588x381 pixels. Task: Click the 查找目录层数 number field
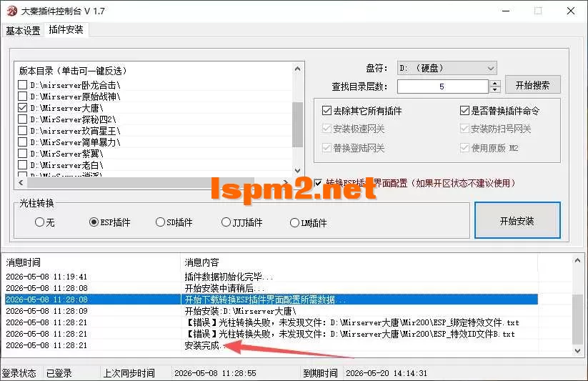pos(443,86)
